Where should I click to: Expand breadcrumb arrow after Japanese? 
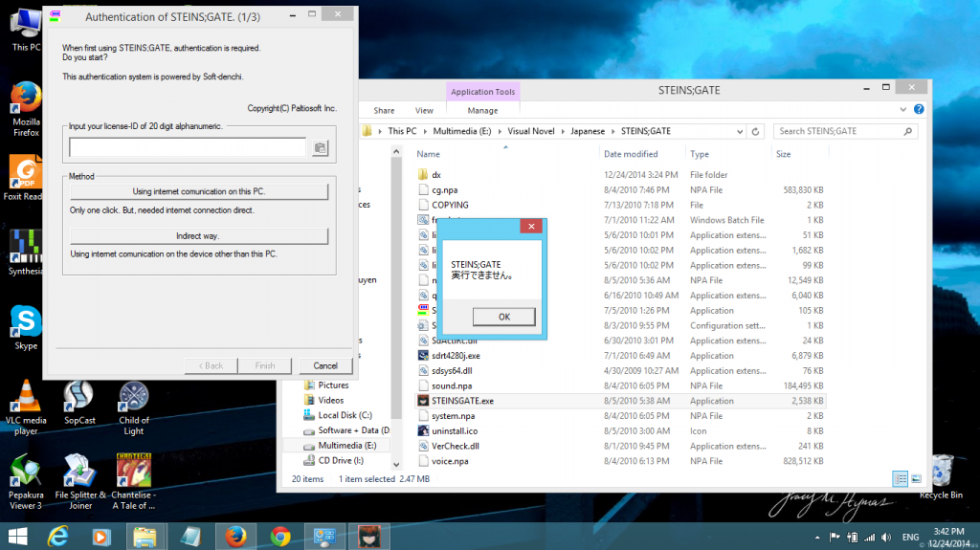coord(613,131)
